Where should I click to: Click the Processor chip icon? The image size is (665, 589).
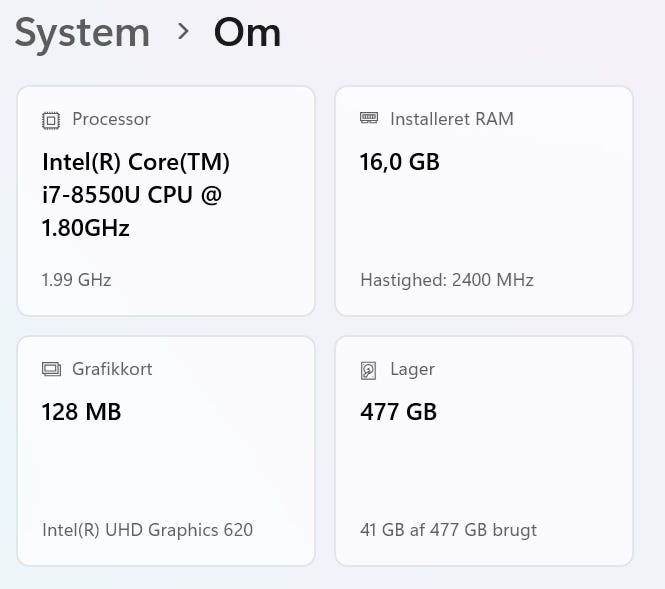(51, 120)
